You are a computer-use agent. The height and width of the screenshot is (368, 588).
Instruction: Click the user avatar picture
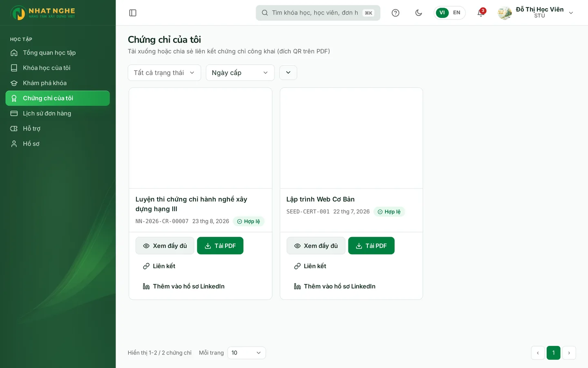coord(505,13)
